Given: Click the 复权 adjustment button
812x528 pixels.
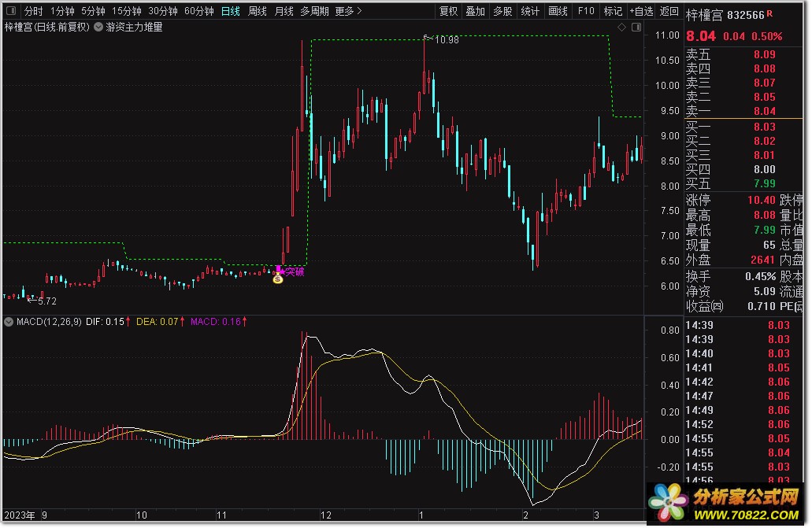Looking at the screenshot, I should 448,11.
